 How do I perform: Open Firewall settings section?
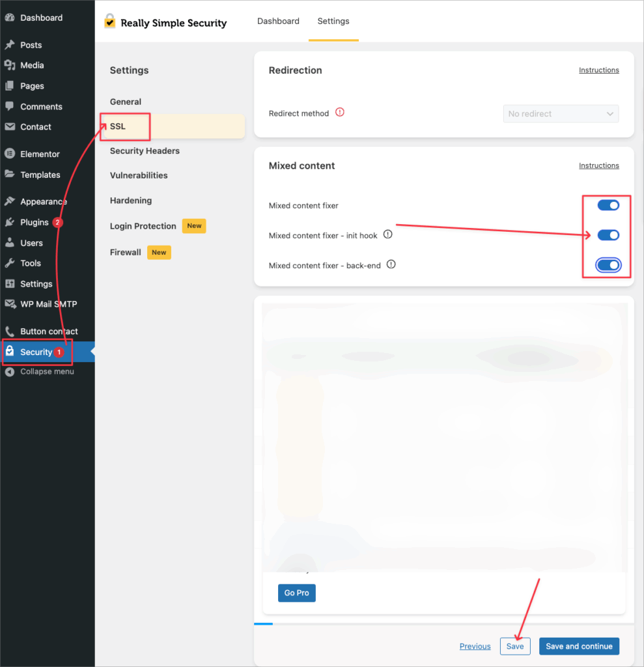click(125, 252)
